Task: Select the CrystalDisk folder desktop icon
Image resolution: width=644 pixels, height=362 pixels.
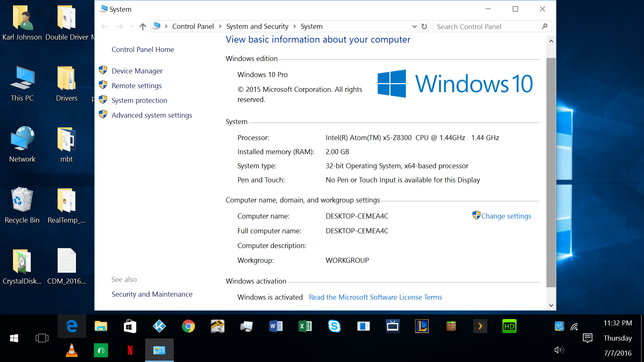Action: tap(22, 266)
